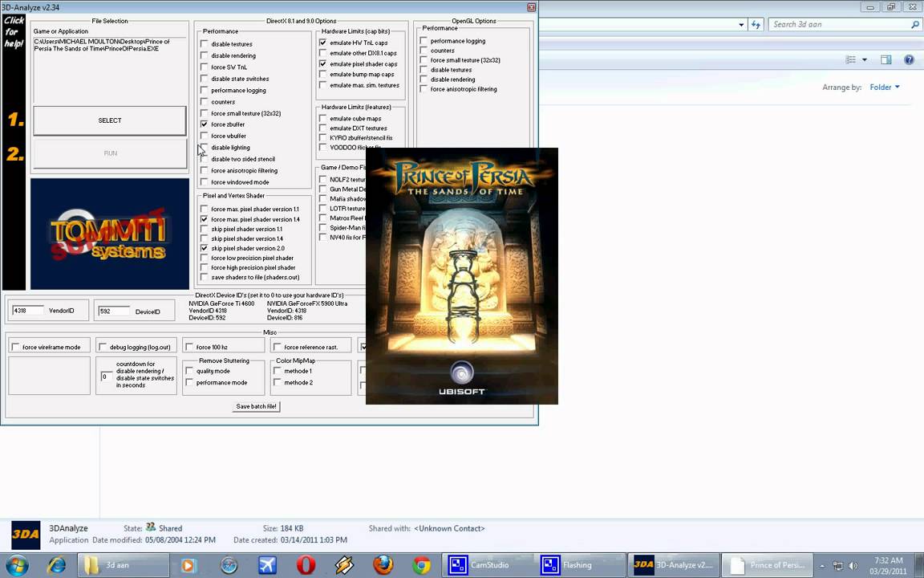Click Explorer change view icon
Image resolution: width=924 pixels, height=578 pixels.
(850, 59)
